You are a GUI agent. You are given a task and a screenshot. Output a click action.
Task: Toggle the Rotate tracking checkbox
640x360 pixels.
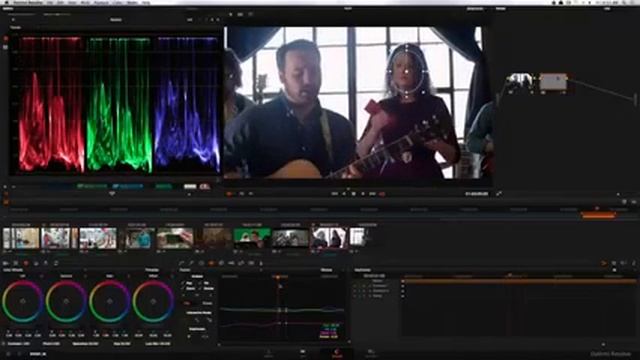click(201, 288)
